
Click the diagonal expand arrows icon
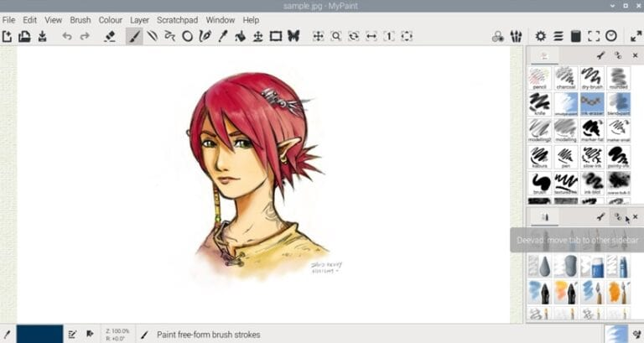[x=636, y=36]
